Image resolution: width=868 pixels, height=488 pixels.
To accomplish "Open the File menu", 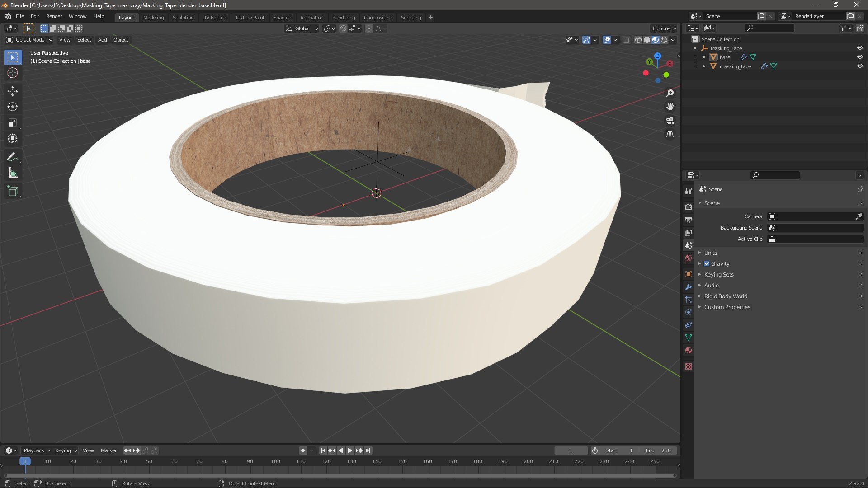I will tap(20, 16).
